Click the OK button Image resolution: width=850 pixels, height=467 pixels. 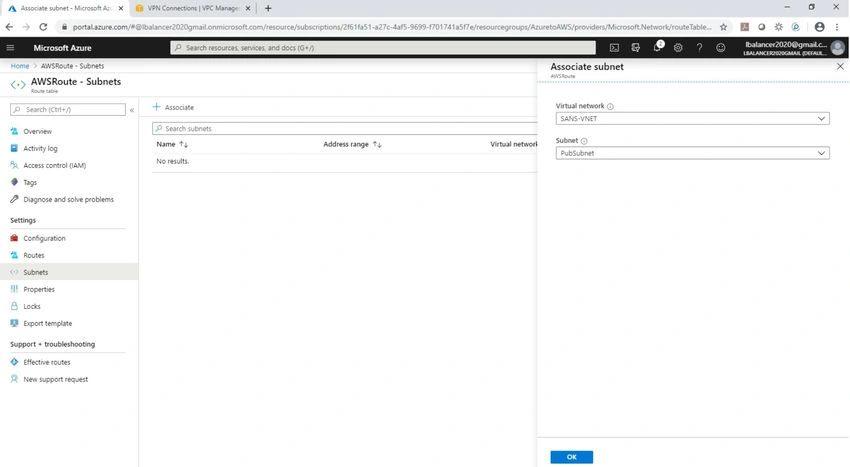[571, 457]
